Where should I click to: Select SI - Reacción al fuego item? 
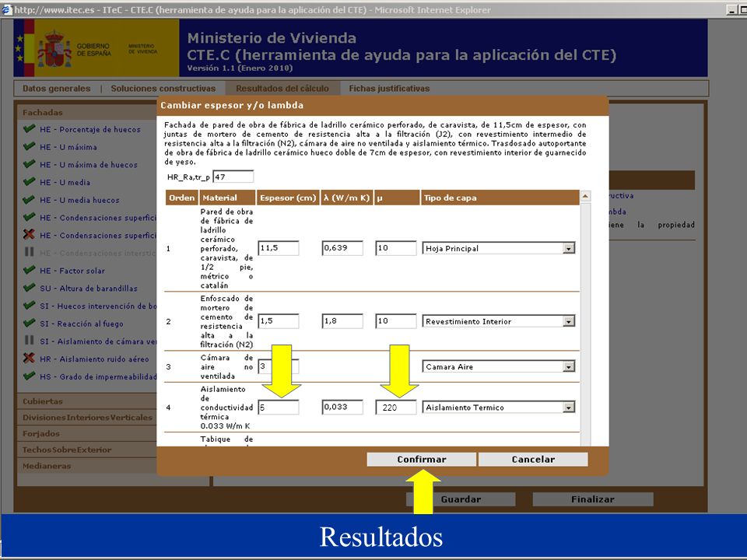point(81,324)
